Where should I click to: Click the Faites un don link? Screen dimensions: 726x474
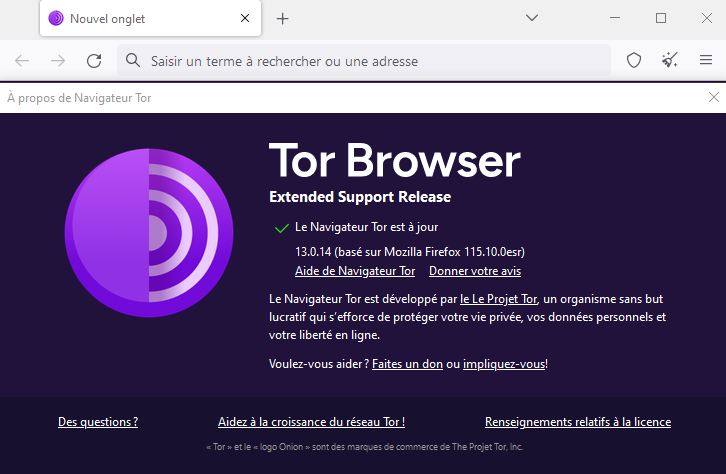[407, 364]
